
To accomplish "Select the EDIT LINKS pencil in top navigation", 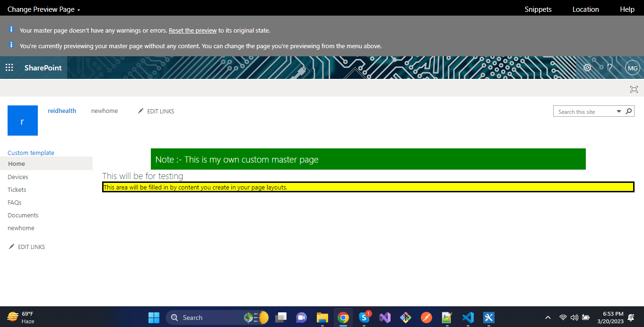I will 156,111.
